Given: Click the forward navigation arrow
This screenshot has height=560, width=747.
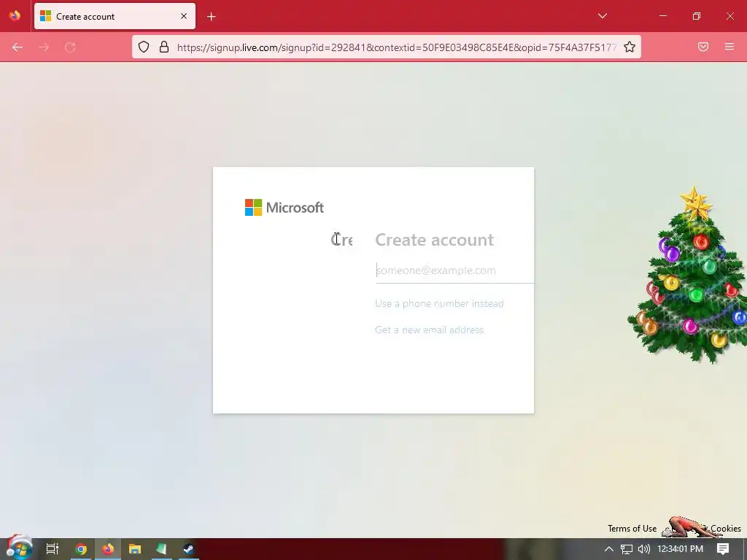Looking at the screenshot, I should point(44,47).
